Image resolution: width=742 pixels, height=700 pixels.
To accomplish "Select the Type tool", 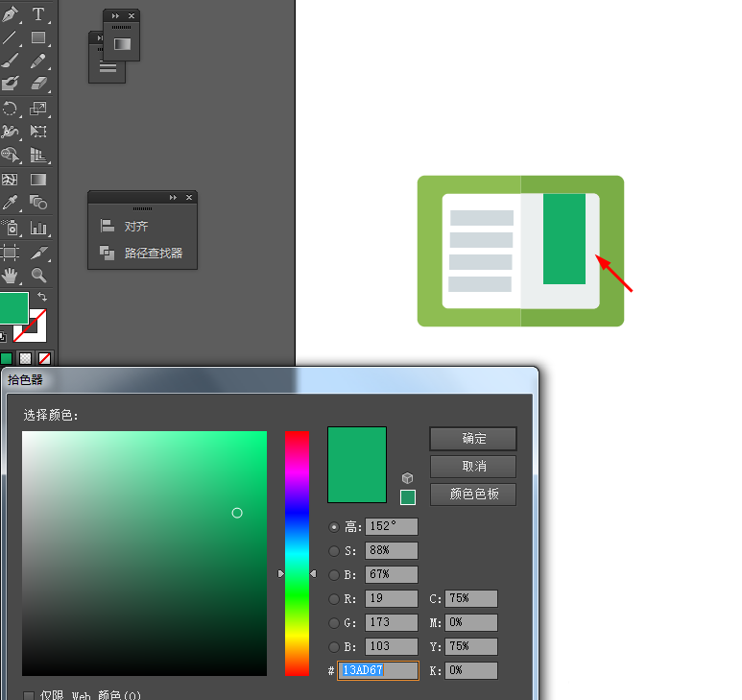I will click(38, 13).
